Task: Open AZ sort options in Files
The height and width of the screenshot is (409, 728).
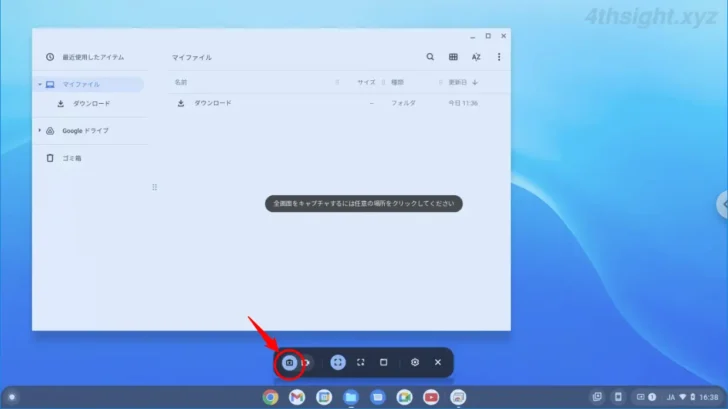Action: coord(476,57)
